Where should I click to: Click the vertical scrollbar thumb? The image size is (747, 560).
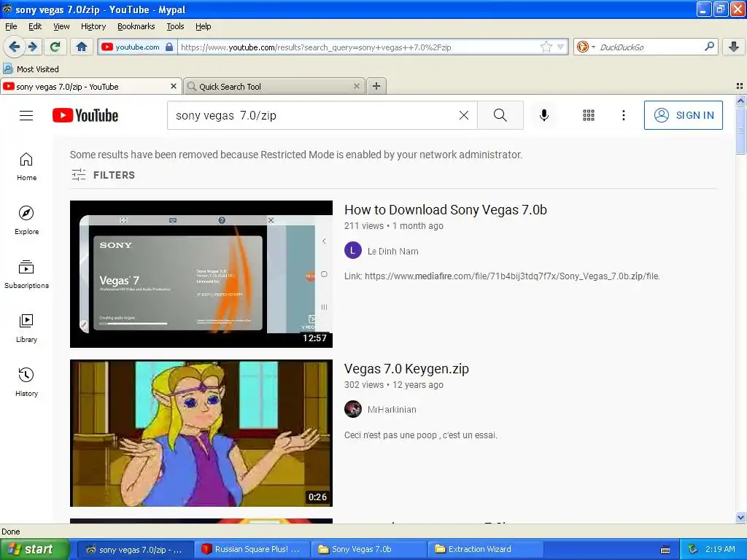point(740,130)
